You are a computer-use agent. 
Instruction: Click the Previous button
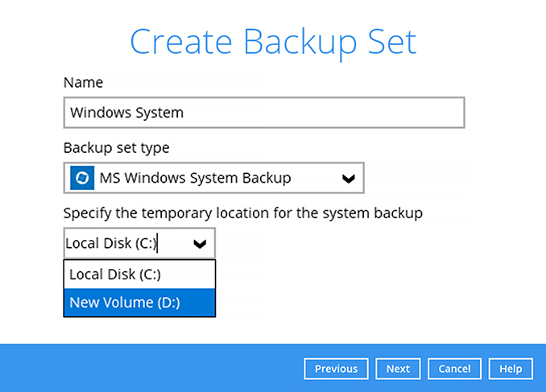coord(336,369)
